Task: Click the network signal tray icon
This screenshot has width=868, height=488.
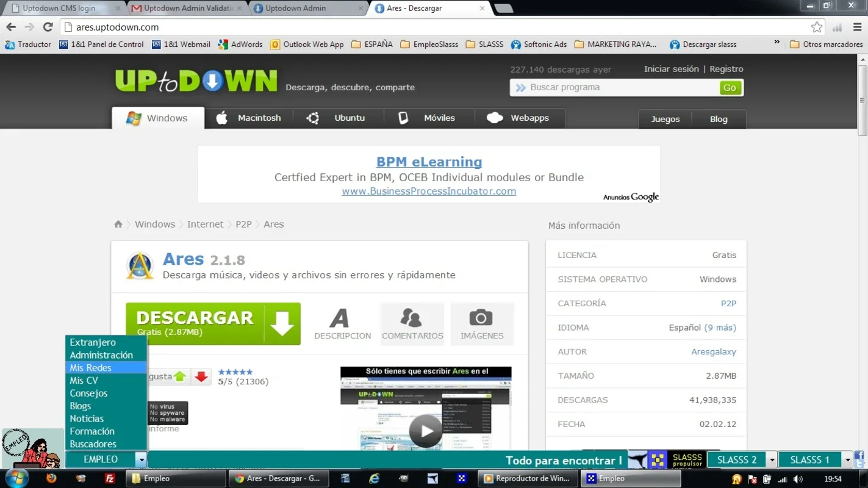Action: click(x=783, y=479)
